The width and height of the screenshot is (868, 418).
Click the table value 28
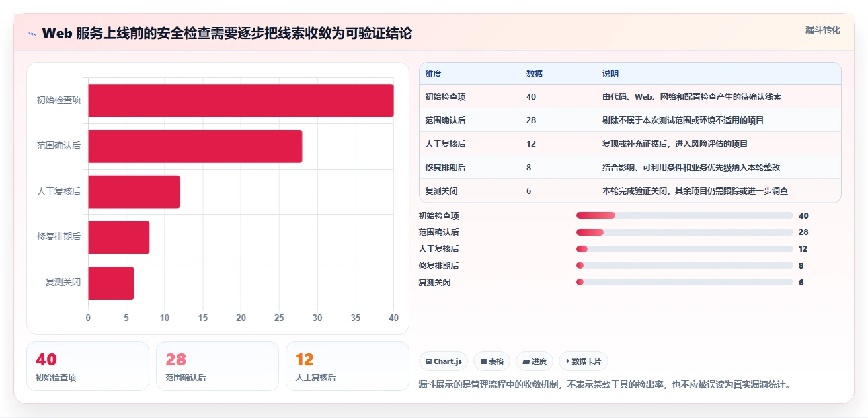click(x=531, y=120)
